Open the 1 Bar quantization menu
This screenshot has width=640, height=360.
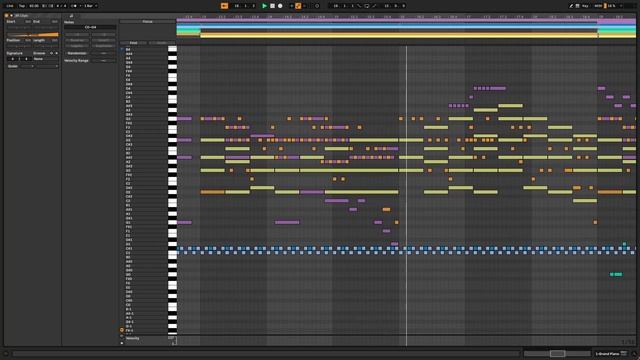coord(90,6)
